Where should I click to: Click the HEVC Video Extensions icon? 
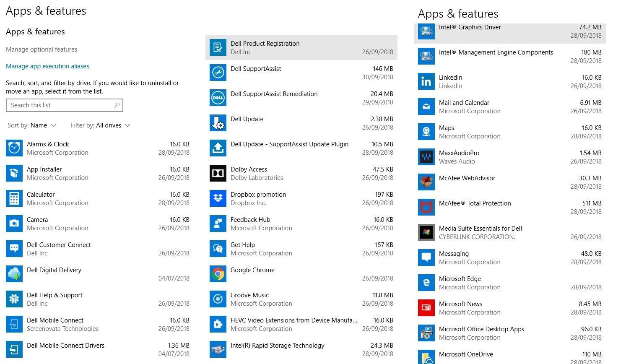coord(218,324)
